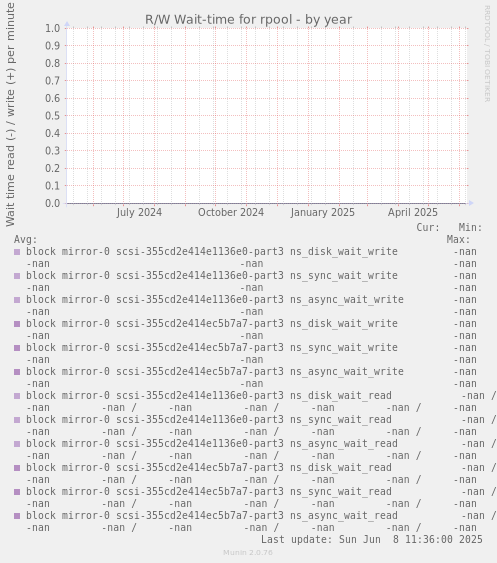Click the 1.0 y-axis value
Screen dimensions: 497x563
[52, 28]
